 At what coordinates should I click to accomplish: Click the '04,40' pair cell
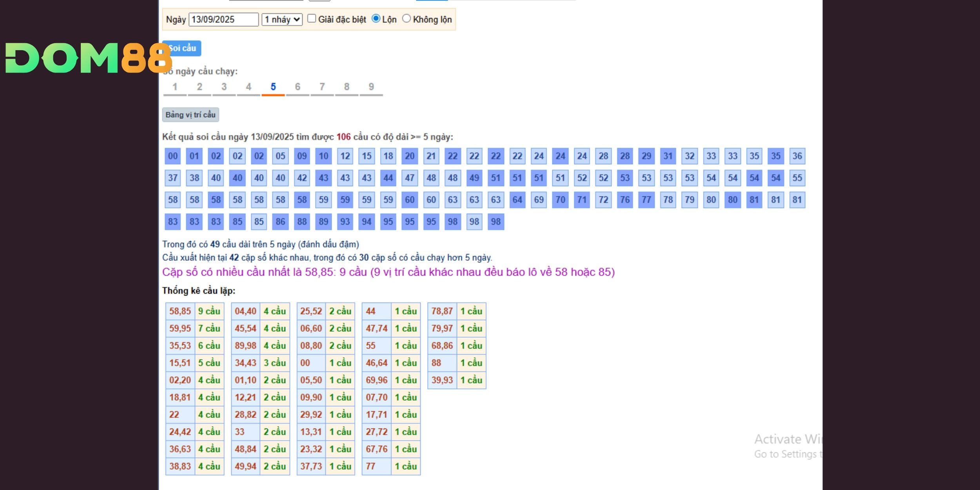pyautogui.click(x=246, y=311)
